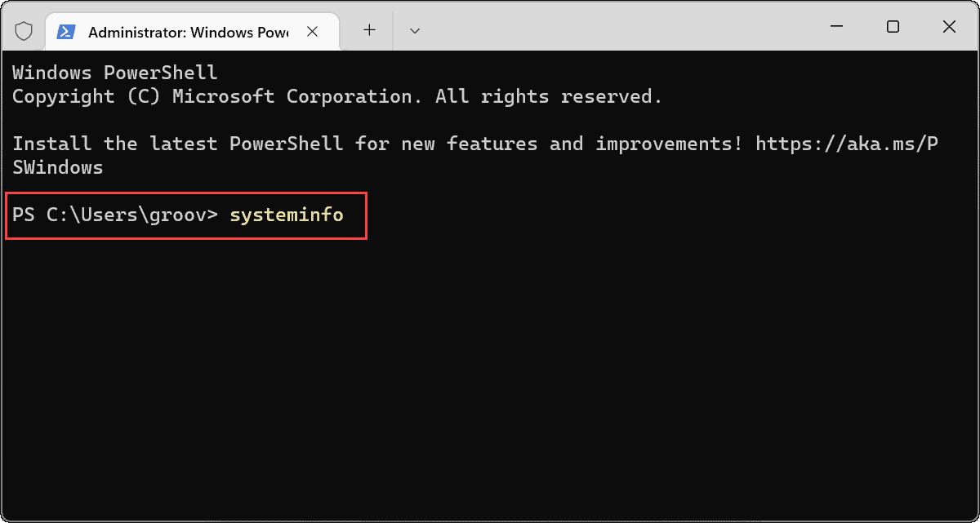The height and width of the screenshot is (523, 980).
Task: Click the administrator shield icon
Action: (24, 31)
